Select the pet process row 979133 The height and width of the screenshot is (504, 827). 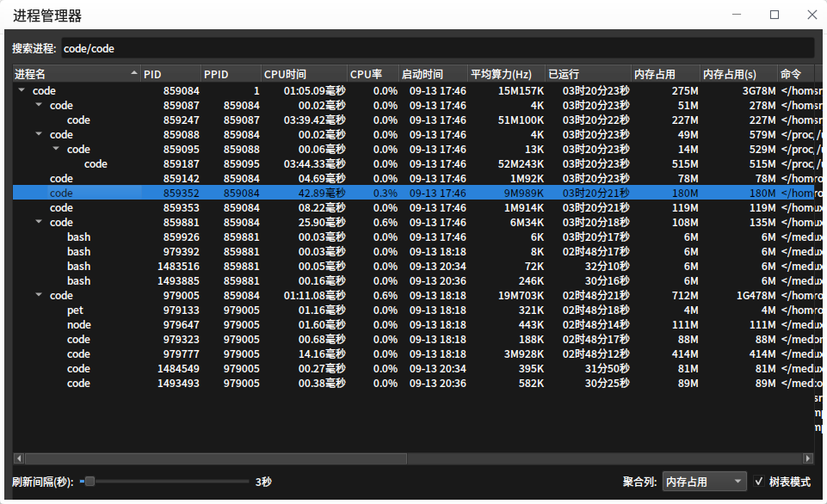coord(413,310)
